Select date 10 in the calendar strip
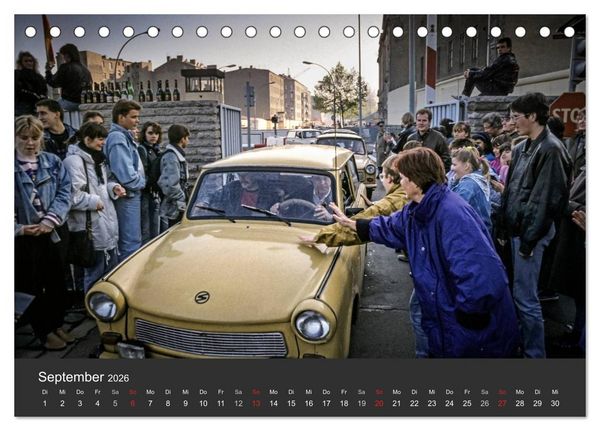 point(203,403)
